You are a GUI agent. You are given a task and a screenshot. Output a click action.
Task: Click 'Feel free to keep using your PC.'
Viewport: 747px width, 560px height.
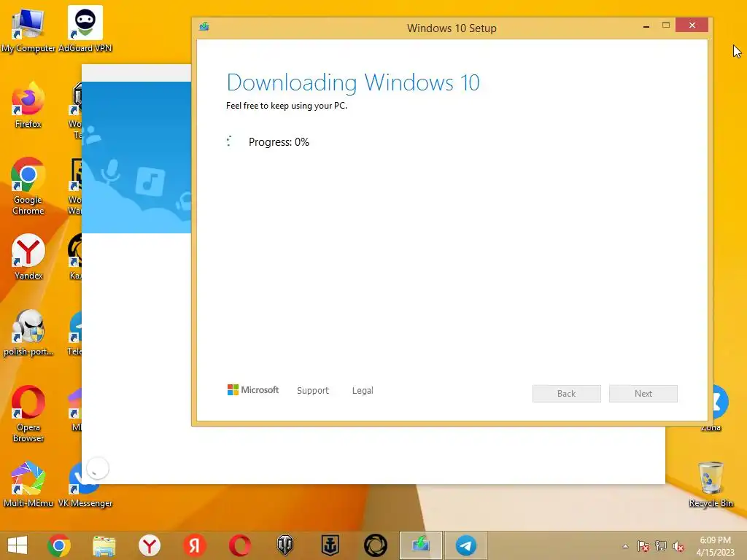(x=286, y=106)
